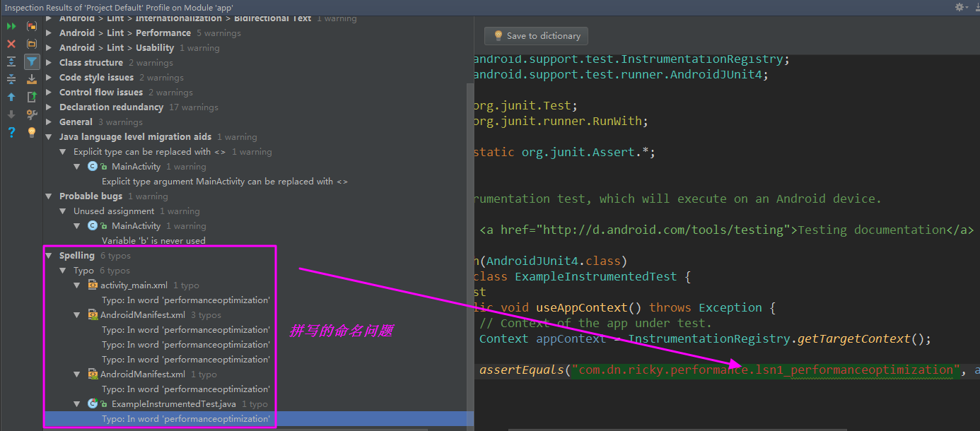Toggle autoscroll to source icon
Image resolution: width=980 pixels, height=431 pixels.
[x=31, y=96]
